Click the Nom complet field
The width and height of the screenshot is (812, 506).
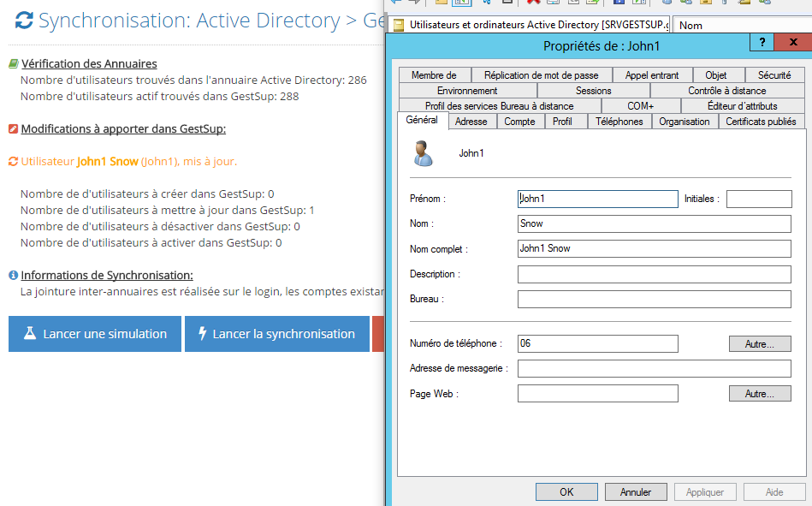(655, 249)
